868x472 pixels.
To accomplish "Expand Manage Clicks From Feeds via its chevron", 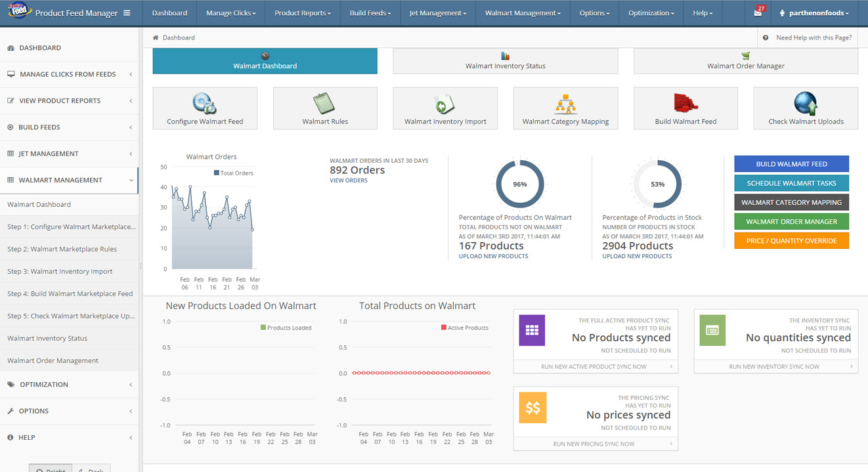I will 131,74.
